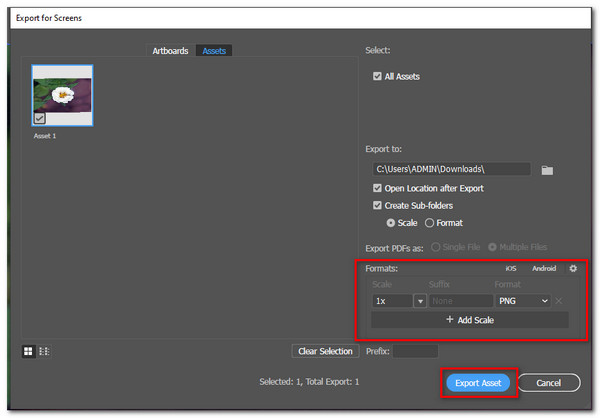600x418 pixels.
Task: Select the Assets tab
Action: [215, 51]
